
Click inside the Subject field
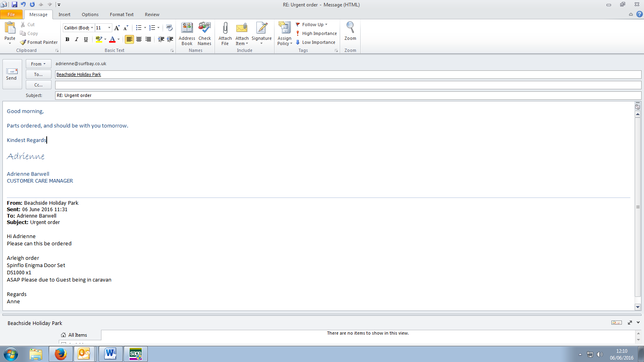[346, 95]
